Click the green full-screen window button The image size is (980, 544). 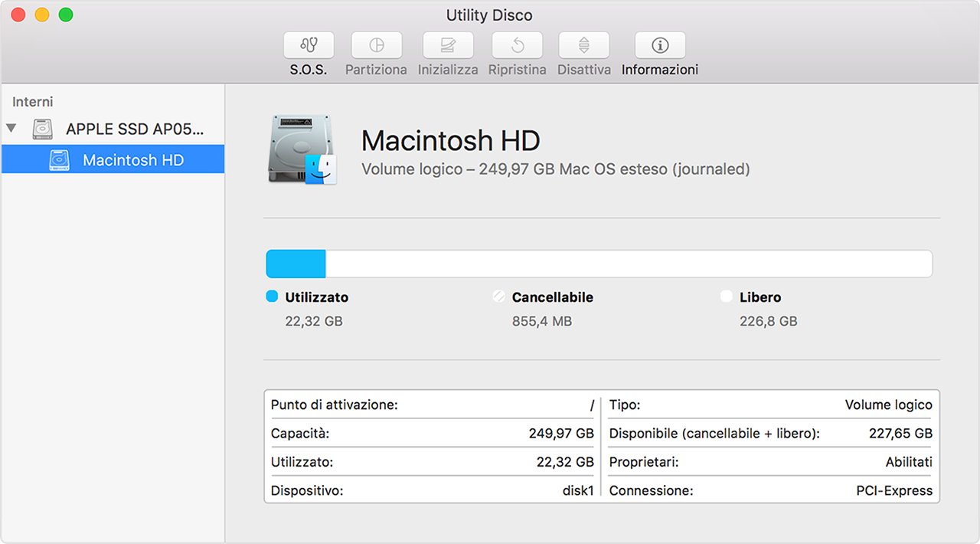click(x=66, y=15)
